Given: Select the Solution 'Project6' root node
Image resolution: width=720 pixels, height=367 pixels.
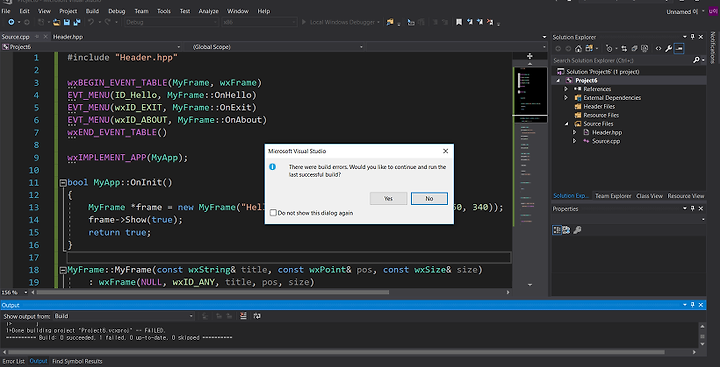Looking at the screenshot, I should click(x=598, y=72).
